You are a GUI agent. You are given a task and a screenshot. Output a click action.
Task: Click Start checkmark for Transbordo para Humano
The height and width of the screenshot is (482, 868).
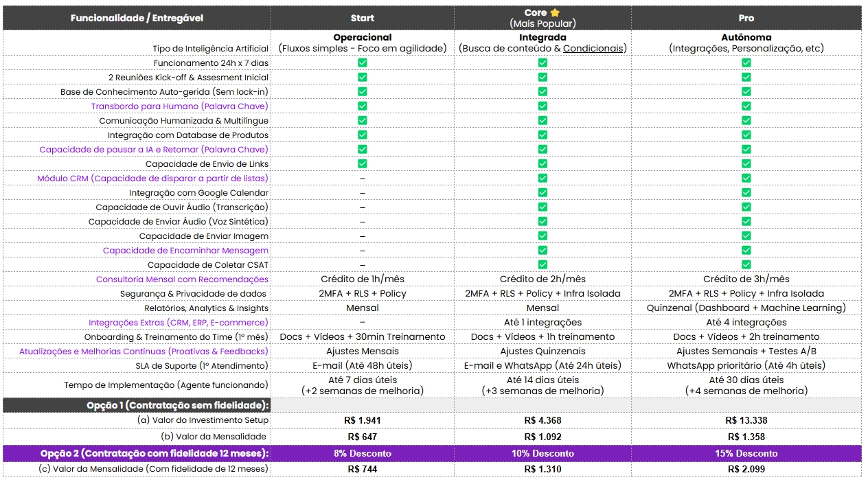click(x=362, y=106)
